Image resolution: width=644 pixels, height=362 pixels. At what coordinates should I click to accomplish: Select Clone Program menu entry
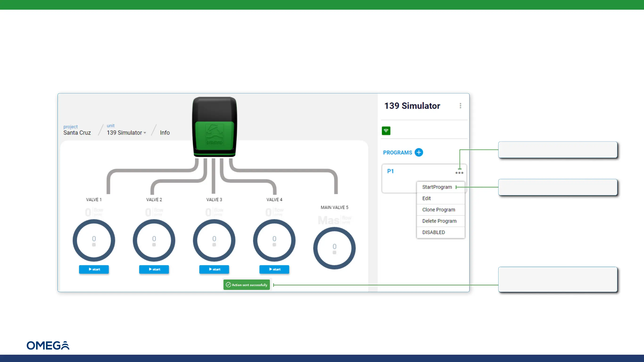click(438, 210)
